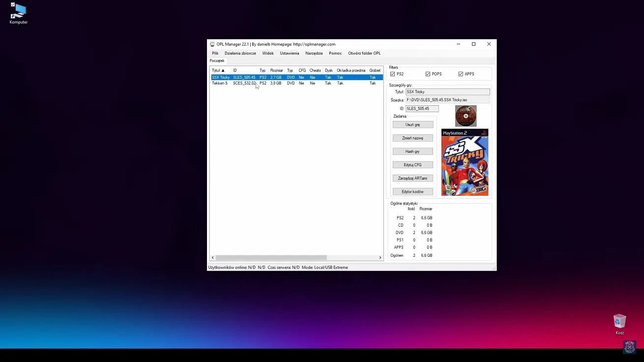Toggle the POPS filter checkbox
This screenshot has height=362, width=644.
pyautogui.click(x=428, y=73)
